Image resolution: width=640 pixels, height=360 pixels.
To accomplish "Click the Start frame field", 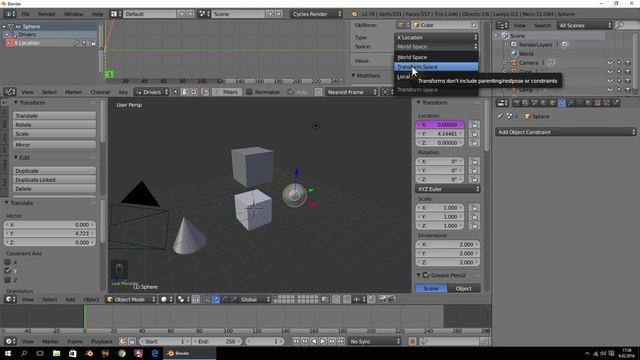I will [x=165, y=341].
